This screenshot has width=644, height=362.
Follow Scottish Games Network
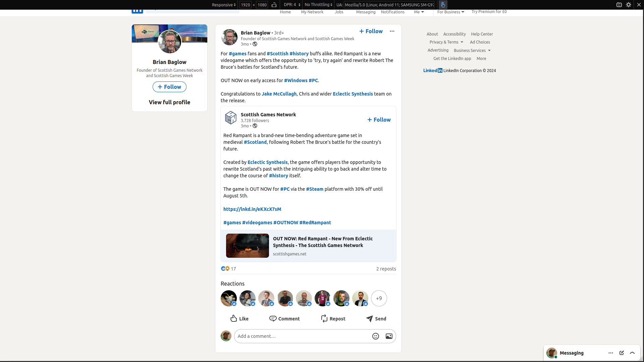coord(379,120)
